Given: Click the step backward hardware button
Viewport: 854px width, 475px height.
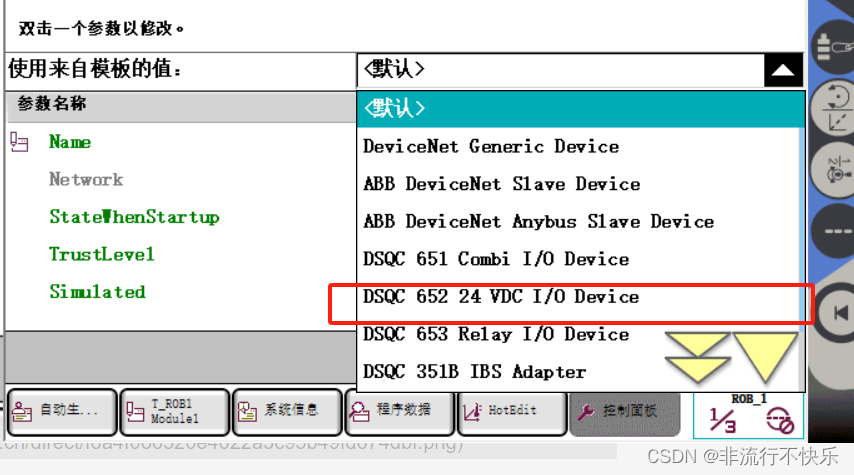Looking at the screenshot, I should click(835, 313).
